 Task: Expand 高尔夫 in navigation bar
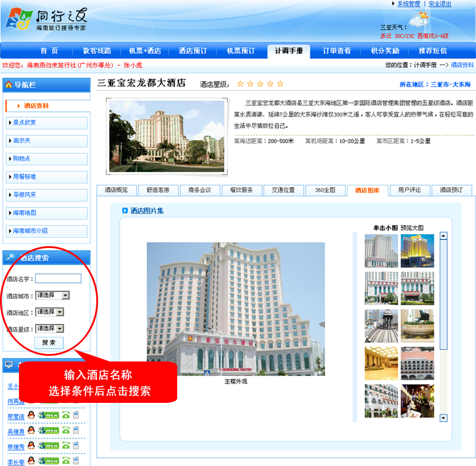point(46,141)
